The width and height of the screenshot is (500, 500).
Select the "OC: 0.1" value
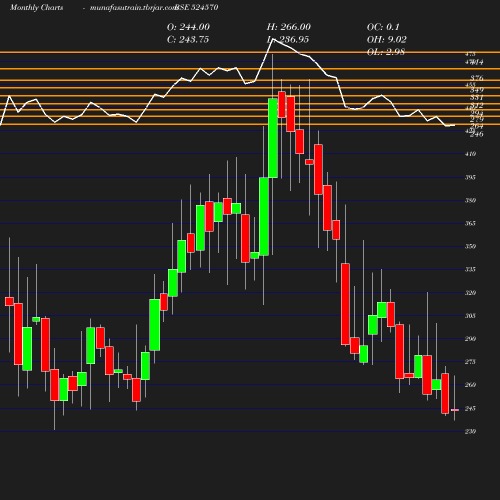point(383,27)
